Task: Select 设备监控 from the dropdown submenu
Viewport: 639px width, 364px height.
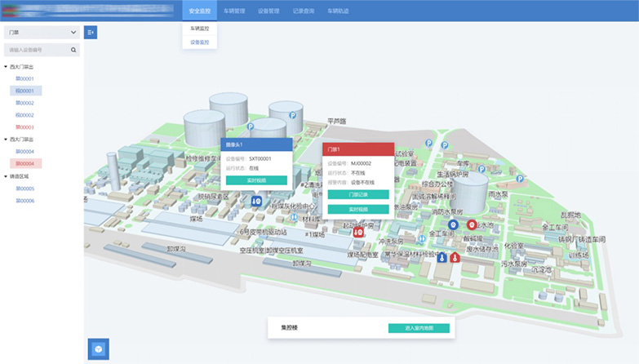Action: click(199, 42)
